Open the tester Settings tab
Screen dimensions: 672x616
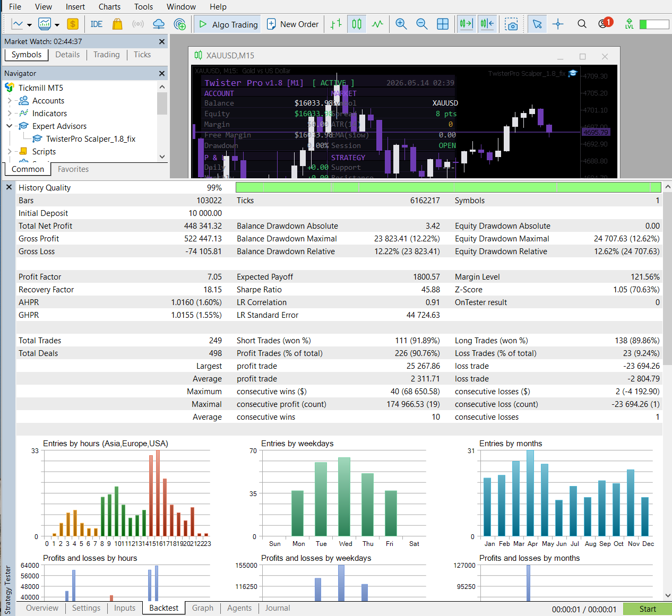click(x=86, y=608)
